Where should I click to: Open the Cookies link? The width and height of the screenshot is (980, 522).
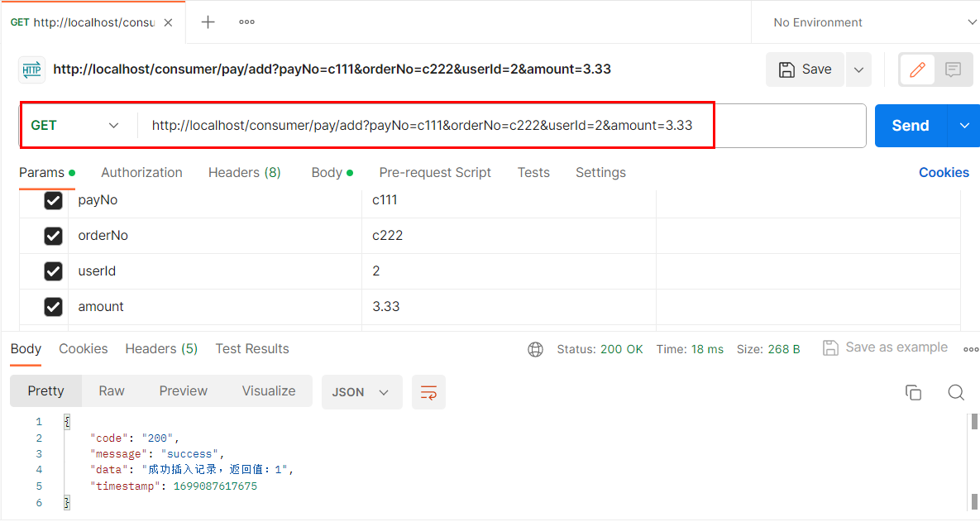pyautogui.click(x=944, y=173)
